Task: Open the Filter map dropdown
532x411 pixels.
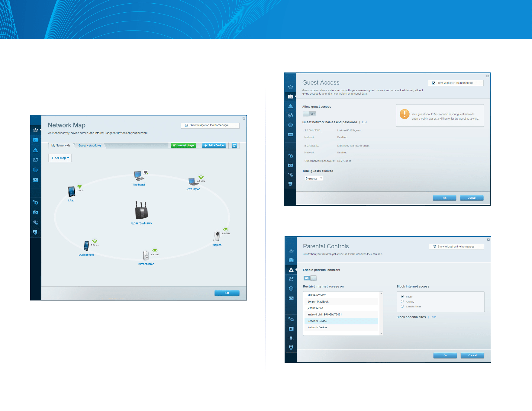Action: [x=60, y=158]
